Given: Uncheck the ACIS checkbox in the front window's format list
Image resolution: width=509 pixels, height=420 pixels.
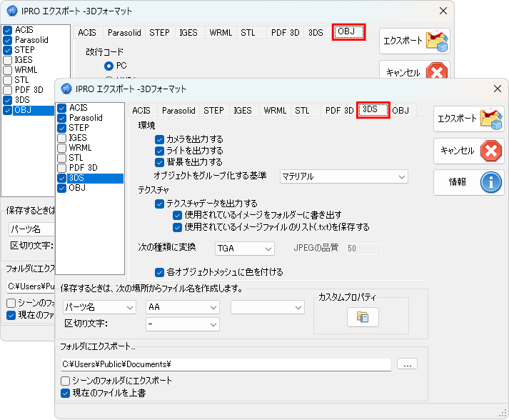Looking at the screenshot, I should (x=61, y=108).
